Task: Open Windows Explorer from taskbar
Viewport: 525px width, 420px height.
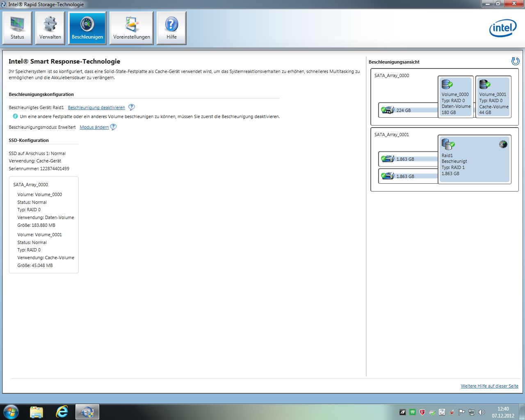Action: (37, 412)
